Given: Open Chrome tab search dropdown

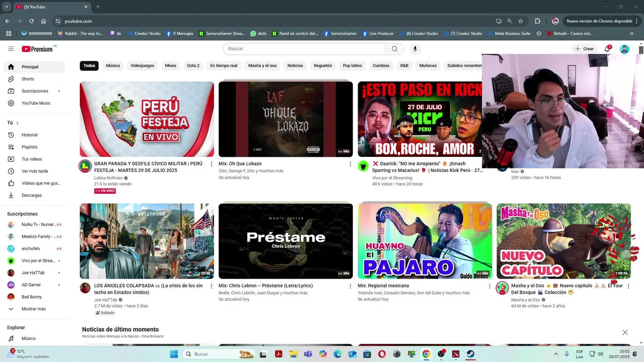Looking at the screenshot, I should click(7, 7).
